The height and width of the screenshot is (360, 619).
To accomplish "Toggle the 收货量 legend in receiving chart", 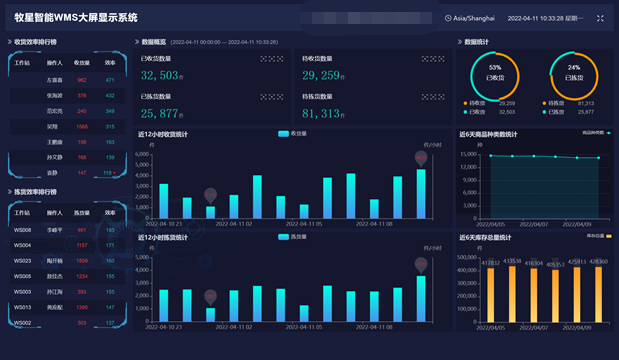I will pyautogui.click(x=293, y=134).
